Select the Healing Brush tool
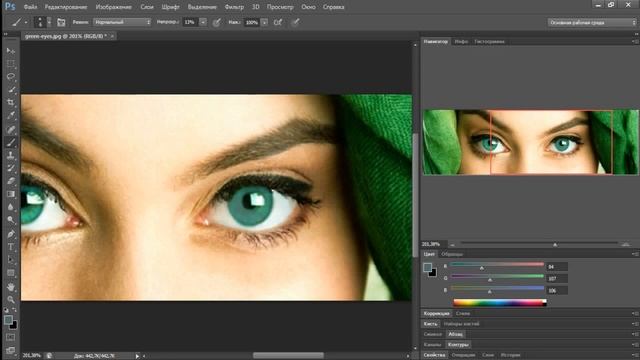Image resolution: width=640 pixels, height=360 pixels. tap(11, 129)
